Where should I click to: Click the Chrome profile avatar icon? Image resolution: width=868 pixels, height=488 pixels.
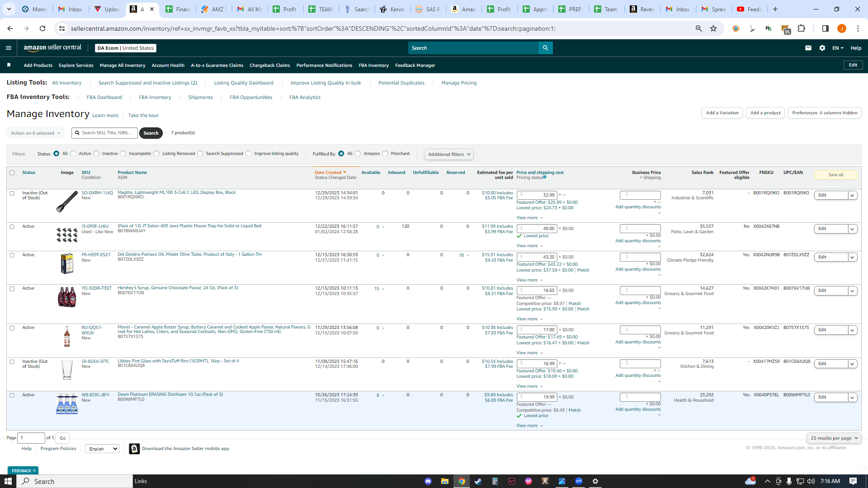[842, 28]
